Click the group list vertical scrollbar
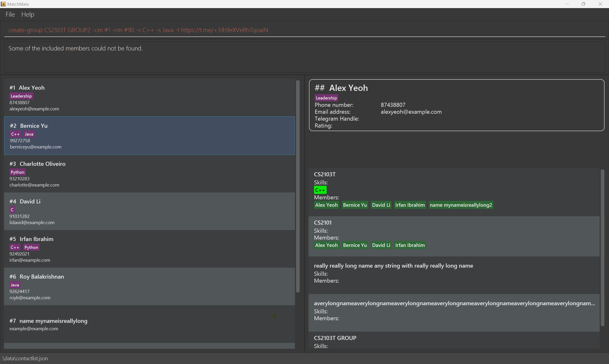 pyautogui.click(x=602, y=248)
